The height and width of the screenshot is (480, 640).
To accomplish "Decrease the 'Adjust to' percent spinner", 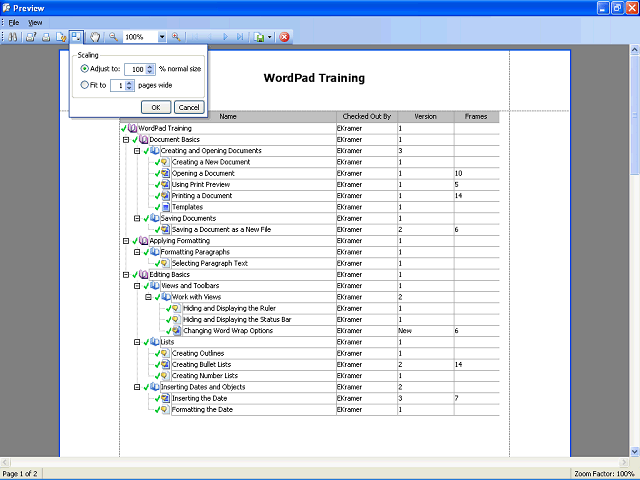I will pos(150,72).
